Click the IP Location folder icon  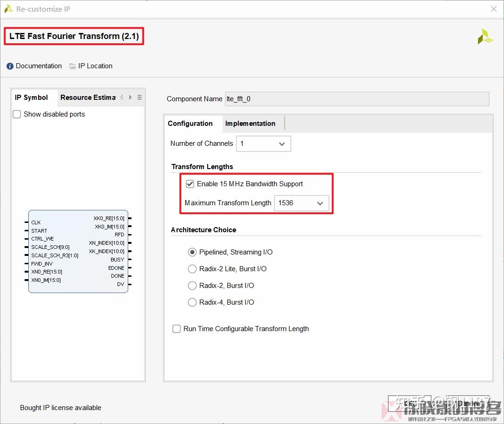click(x=72, y=65)
